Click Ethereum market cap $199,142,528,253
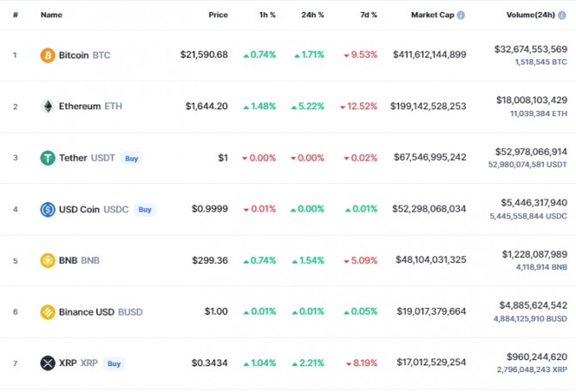Screen dimensions: 576x392 click(x=428, y=107)
